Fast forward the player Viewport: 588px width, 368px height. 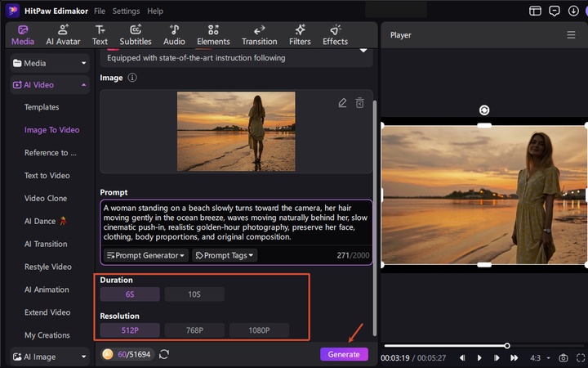[x=514, y=357]
